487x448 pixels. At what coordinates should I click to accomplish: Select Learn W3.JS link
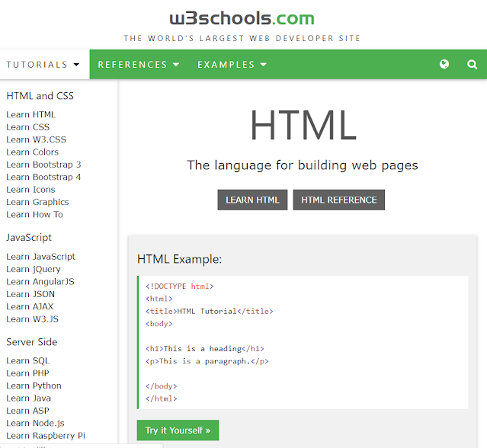coord(32,318)
